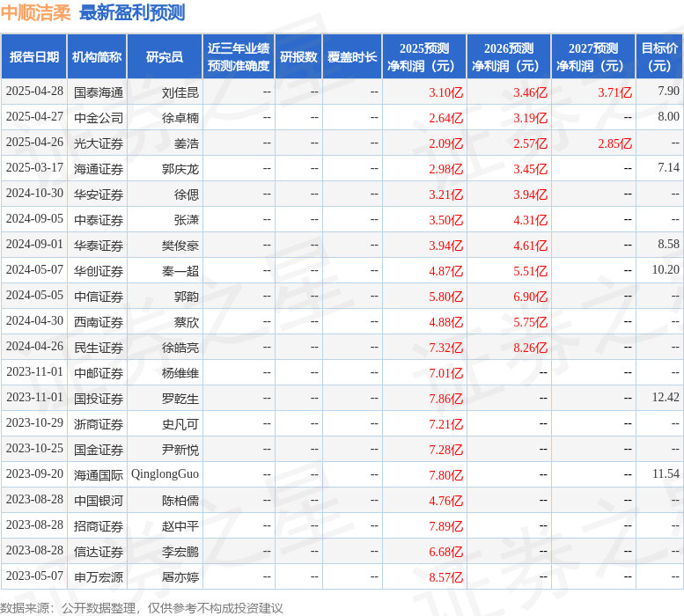Click analyst name 刘佳昆
684x616 pixels.
coord(180,92)
